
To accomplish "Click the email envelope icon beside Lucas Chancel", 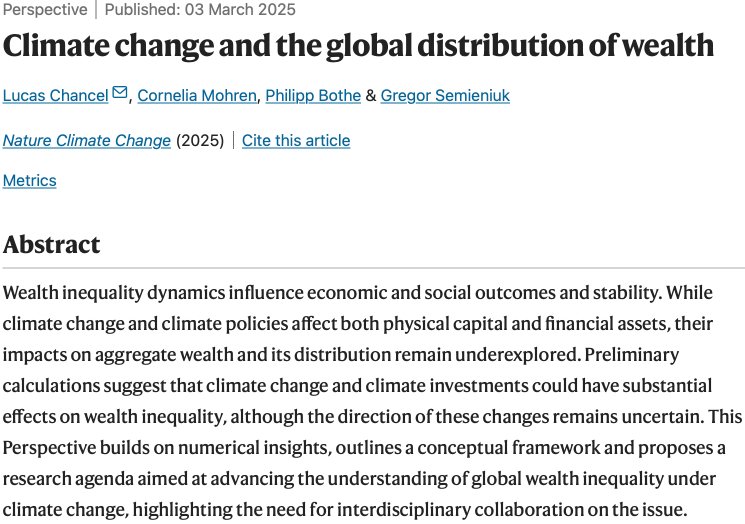I will pyautogui.click(x=120, y=94).
